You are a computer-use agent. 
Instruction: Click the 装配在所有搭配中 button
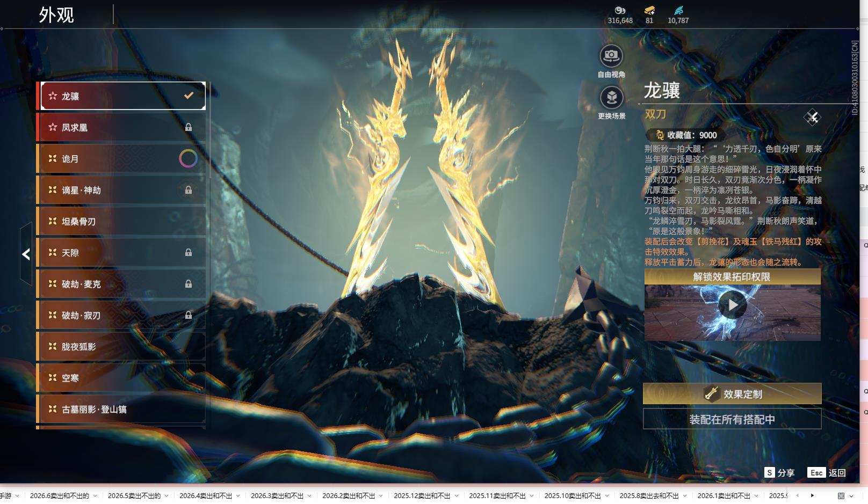coord(732,419)
